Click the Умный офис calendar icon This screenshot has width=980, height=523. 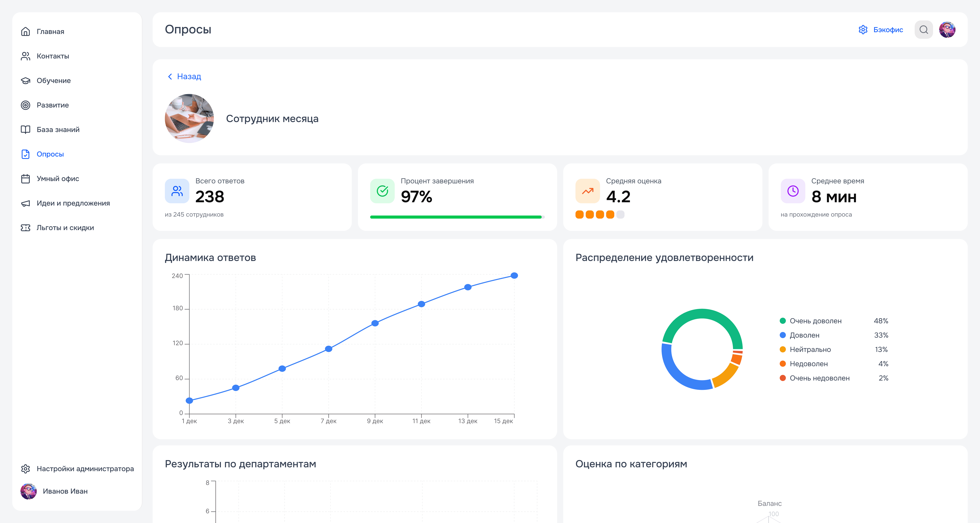click(26, 179)
